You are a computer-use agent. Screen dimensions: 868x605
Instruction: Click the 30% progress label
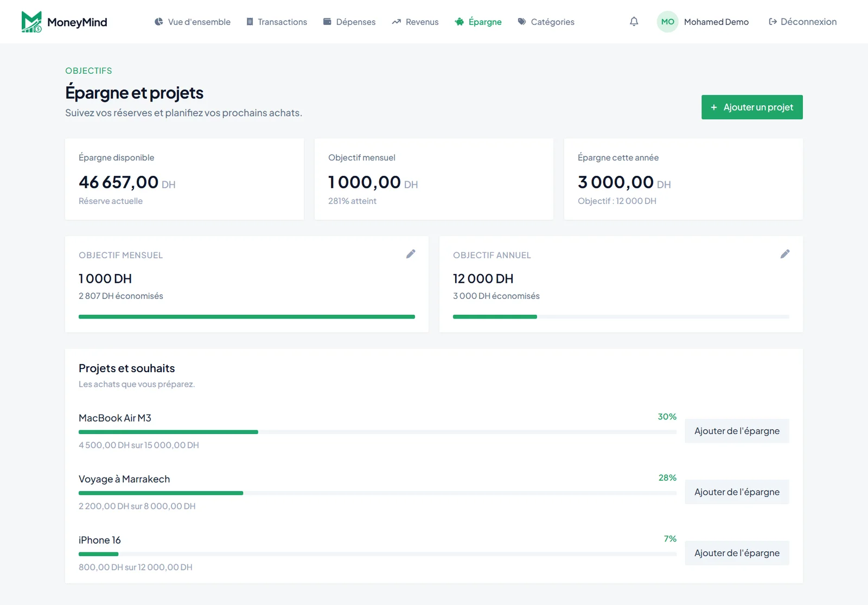[667, 417]
